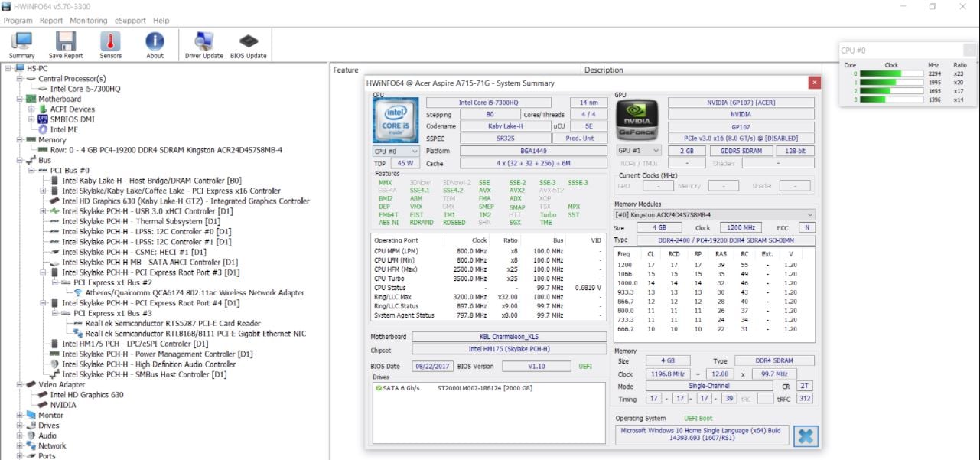Select the Atheros/Qualcomm wireless adapter entry
Screen dimensions: 980x460
click(194, 292)
